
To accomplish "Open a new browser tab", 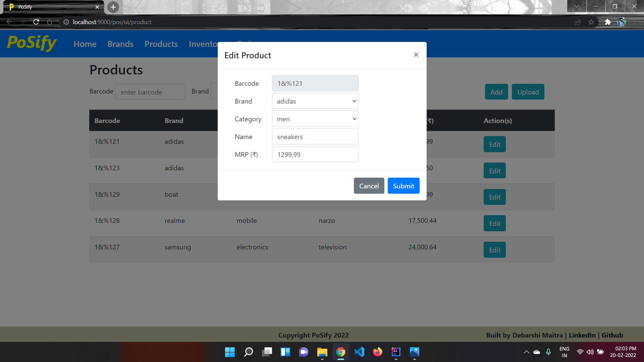I will (113, 7).
